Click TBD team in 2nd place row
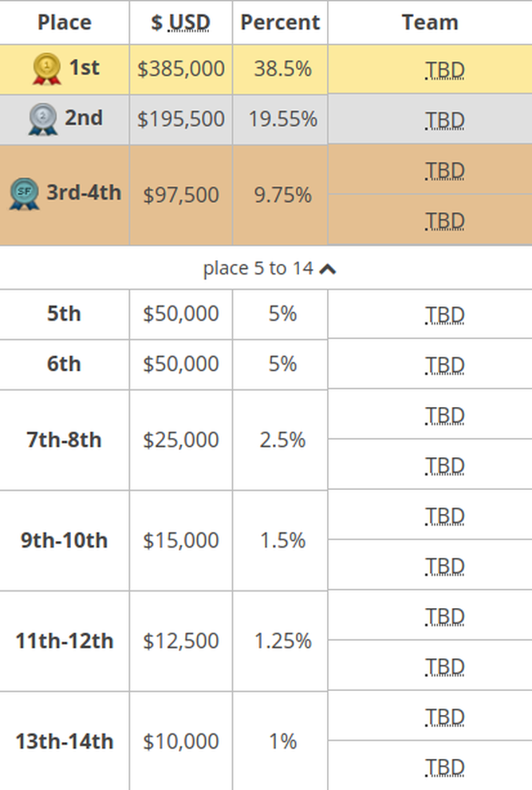This screenshot has height=790, width=532. pos(445,120)
